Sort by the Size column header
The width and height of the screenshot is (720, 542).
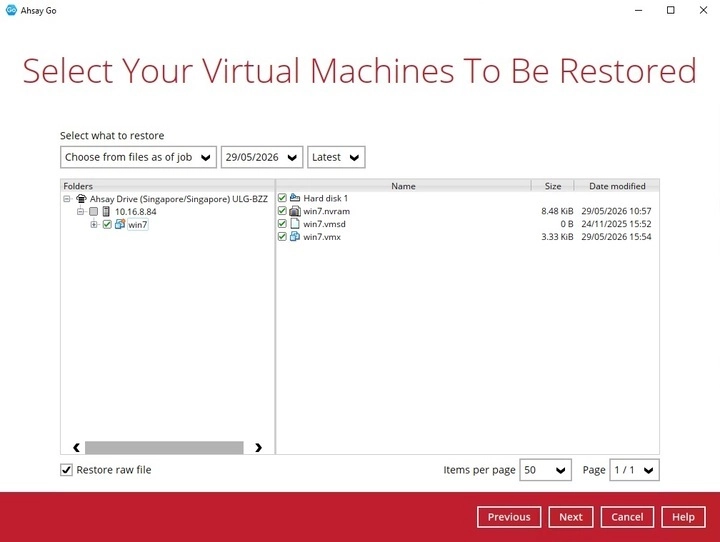(x=553, y=186)
